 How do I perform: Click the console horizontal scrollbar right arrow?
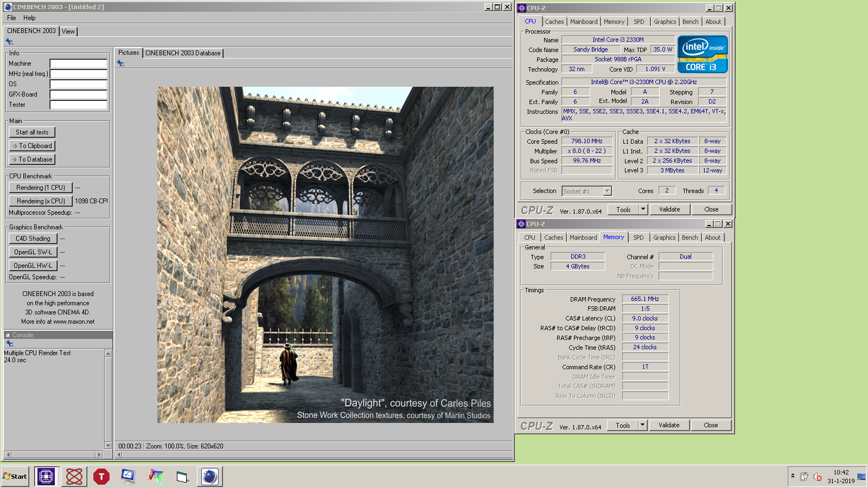coord(98,454)
